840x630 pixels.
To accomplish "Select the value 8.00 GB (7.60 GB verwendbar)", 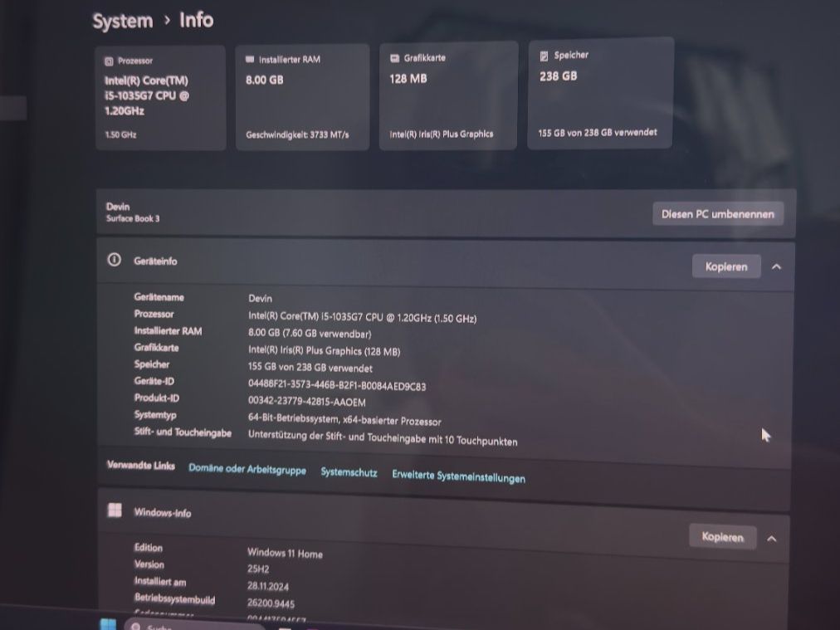I will [x=310, y=333].
